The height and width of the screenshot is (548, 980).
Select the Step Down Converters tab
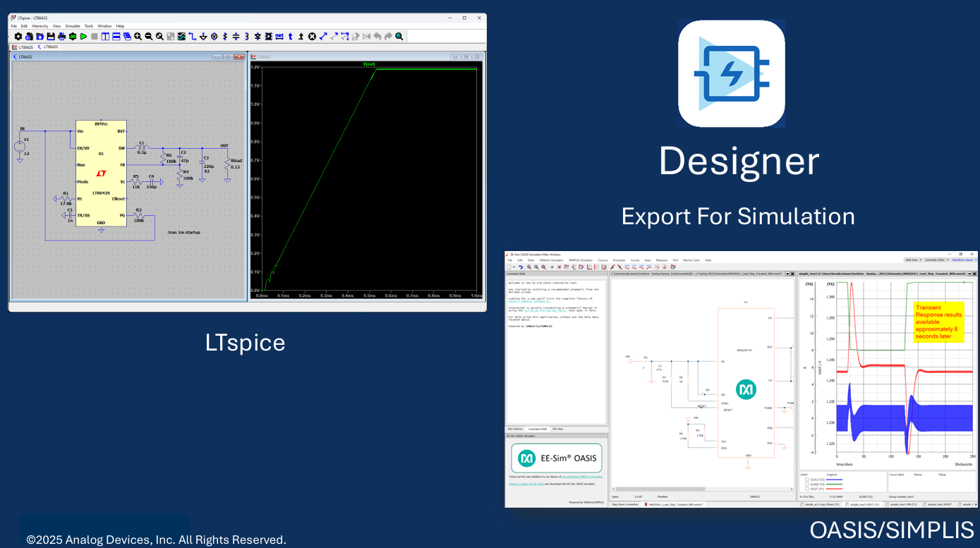[624, 504]
